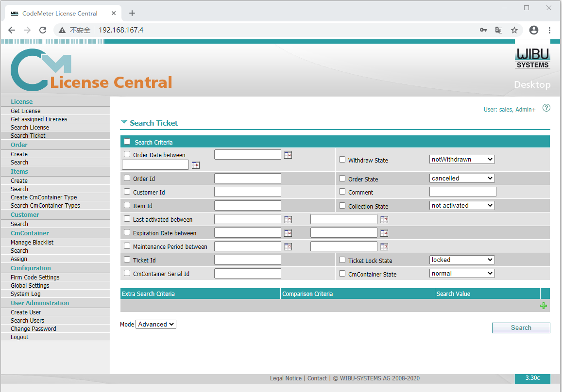Open the Chrome three-dot menu
Screen dimensions: 562x392
click(549, 30)
